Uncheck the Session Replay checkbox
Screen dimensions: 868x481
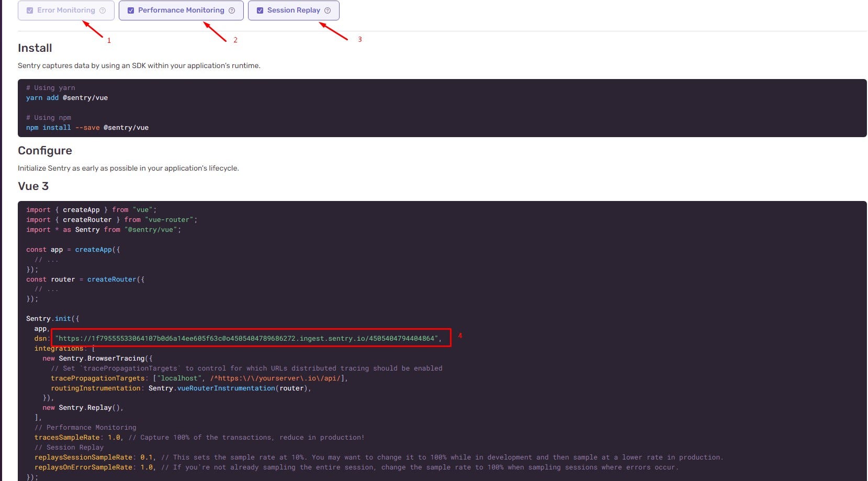260,10
